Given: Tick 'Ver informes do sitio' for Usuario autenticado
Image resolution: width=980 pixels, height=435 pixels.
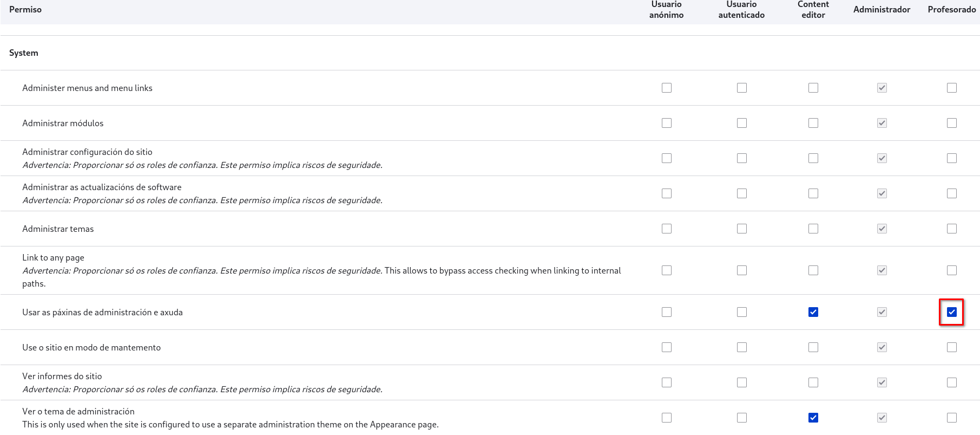Looking at the screenshot, I should [741, 382].
